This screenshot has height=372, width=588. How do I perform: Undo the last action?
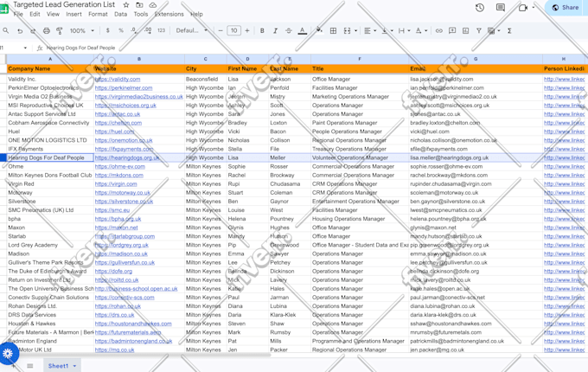pyautogui.click(x=20, y=31)
